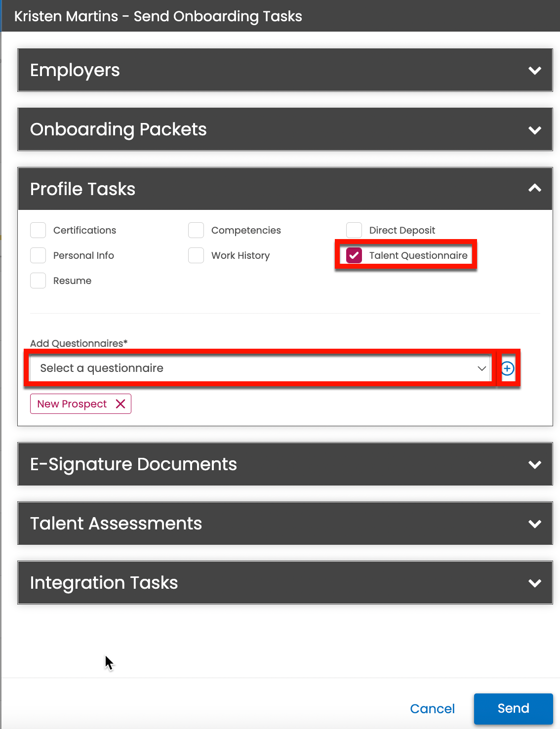Click the Cancel link
The width and height of the screenshot is (560, 729).
click(x=432, y=709)
